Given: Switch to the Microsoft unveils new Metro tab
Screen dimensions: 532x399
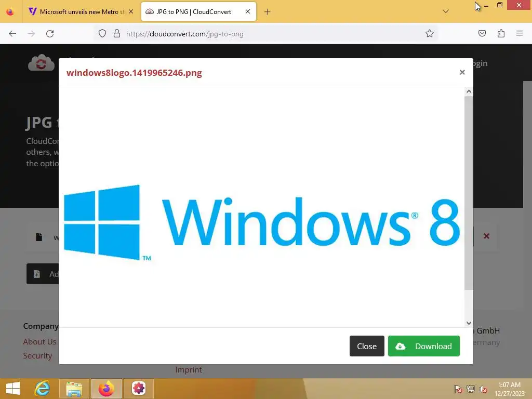Looking at the screenshot, I should coord(82,12).
